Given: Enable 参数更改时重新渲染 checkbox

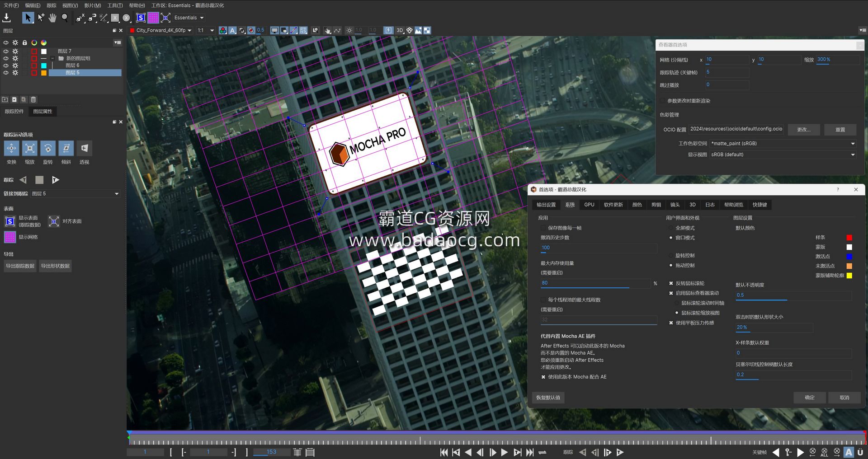Looking at the screenshot, I should pyautogui.click(x=662, y=101).
